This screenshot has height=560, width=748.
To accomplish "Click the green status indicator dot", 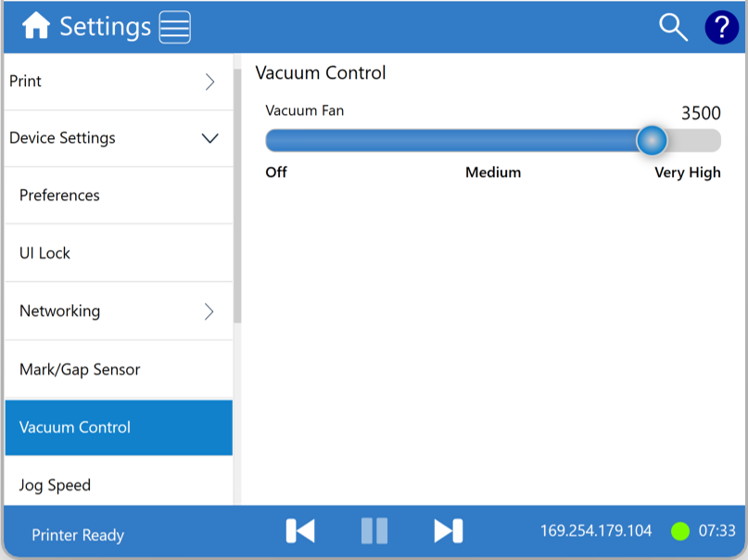I will (679, 531).
